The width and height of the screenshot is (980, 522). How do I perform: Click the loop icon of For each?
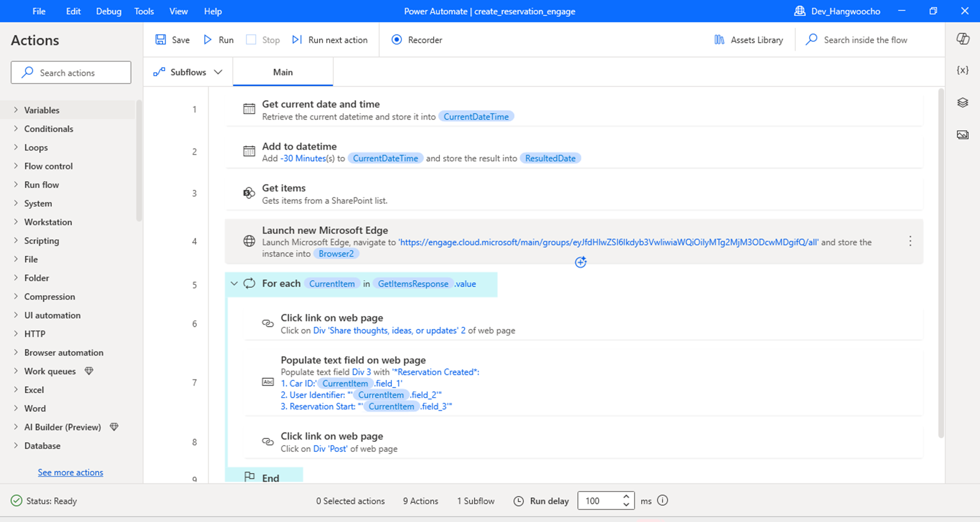pyautogui.click(x=249, y=283)
